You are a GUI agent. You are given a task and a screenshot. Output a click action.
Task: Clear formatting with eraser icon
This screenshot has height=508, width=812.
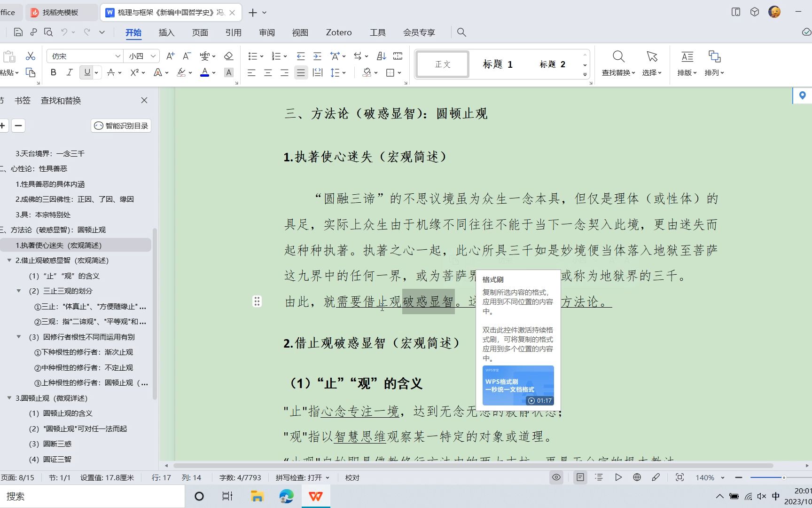[x=229, y=56]
